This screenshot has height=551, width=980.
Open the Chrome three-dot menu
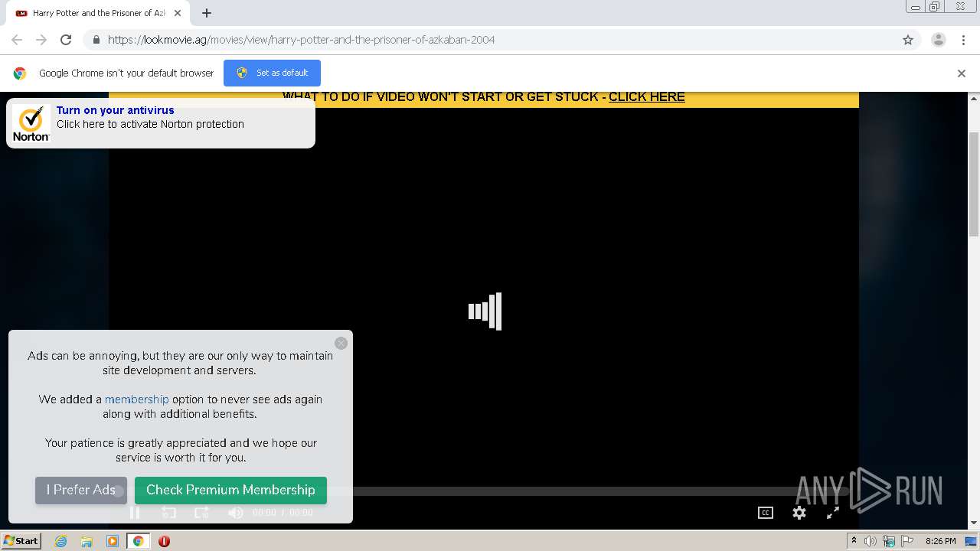pyautogui.click(x=963, y=40)
